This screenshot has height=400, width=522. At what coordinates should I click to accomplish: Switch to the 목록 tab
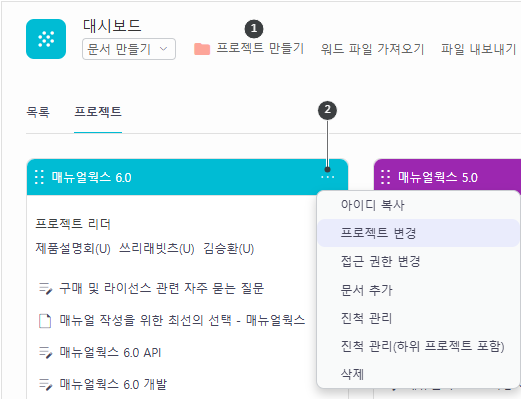click(x=38, y=112)
